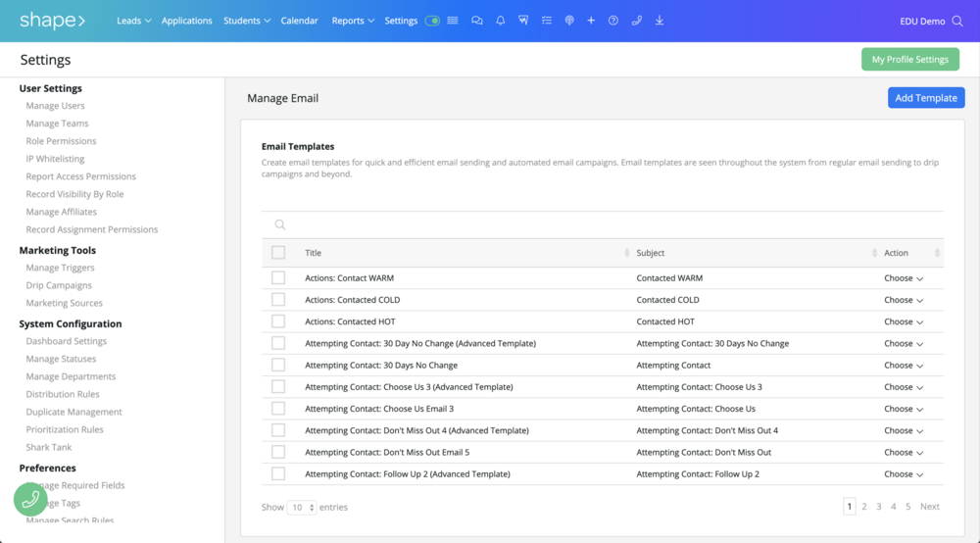Click the plus add icon in top bar

coord(591,21)
